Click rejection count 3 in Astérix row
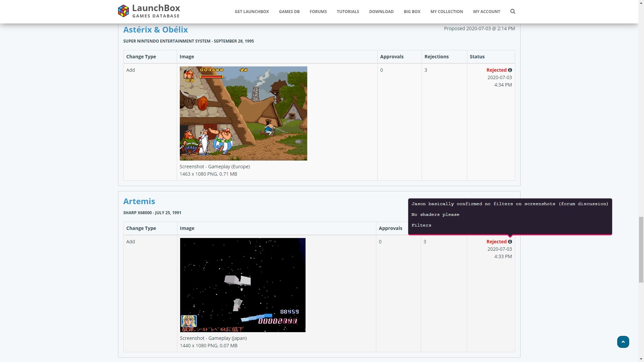This screenshot has width=644, height=362. pyautogui.click(x=426, y=70)
